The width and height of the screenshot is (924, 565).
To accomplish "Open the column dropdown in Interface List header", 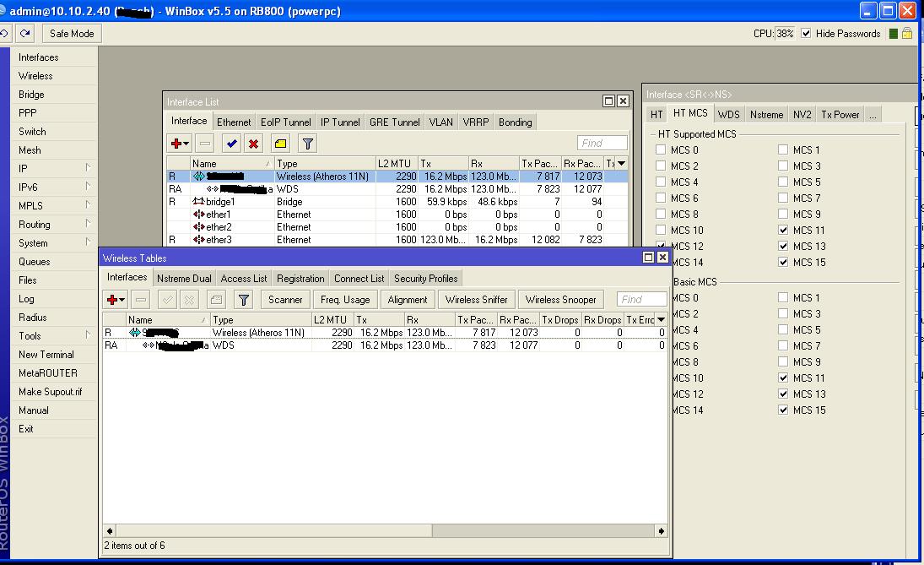I will pos(622,163).
